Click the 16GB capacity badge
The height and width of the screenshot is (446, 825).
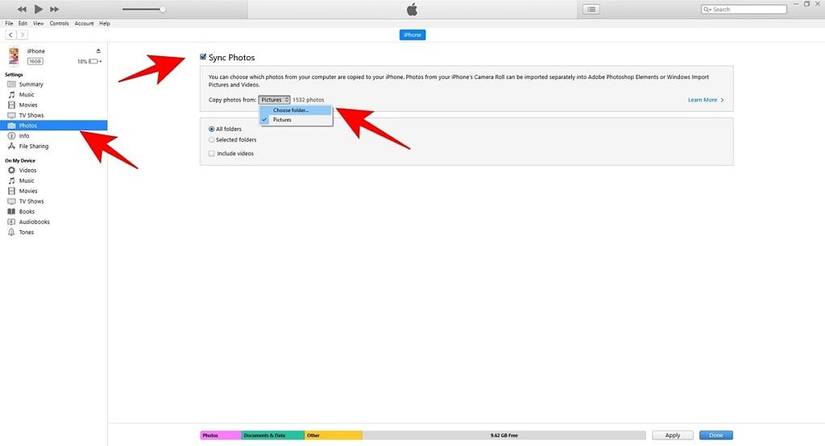35,62
